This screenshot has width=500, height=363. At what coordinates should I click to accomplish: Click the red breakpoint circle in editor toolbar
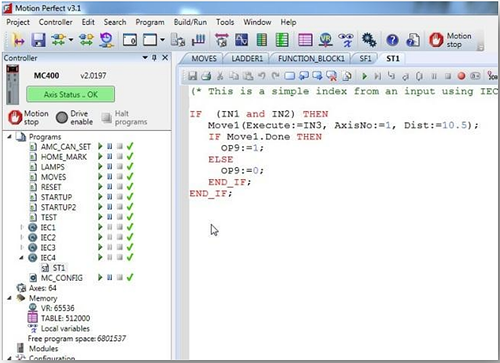tap(461, 76)
